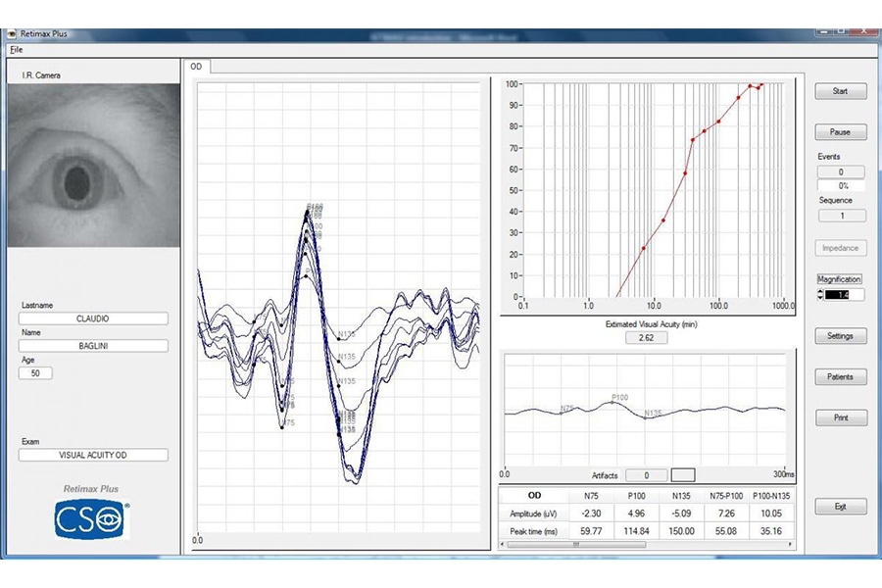Click the Magnification value stepper arrows
Viewport: 882px width, 588px height.
point(820,294)
